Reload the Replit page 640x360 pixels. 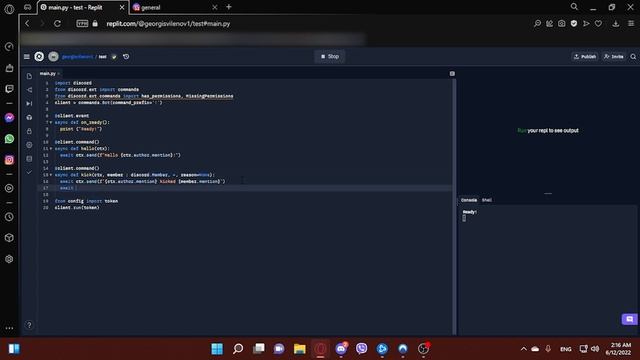pyautogui.click(x=58, y=24)
